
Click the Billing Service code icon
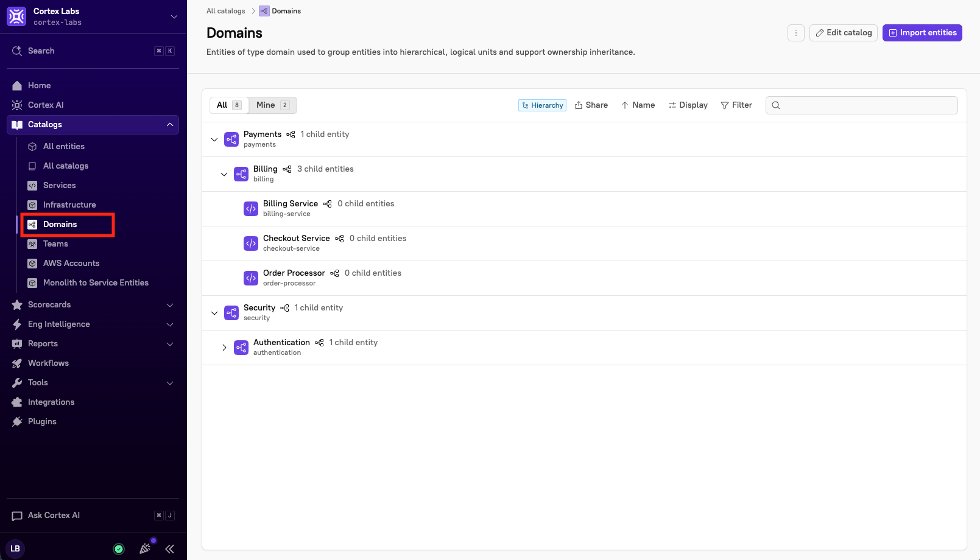(x=251, y=209)
